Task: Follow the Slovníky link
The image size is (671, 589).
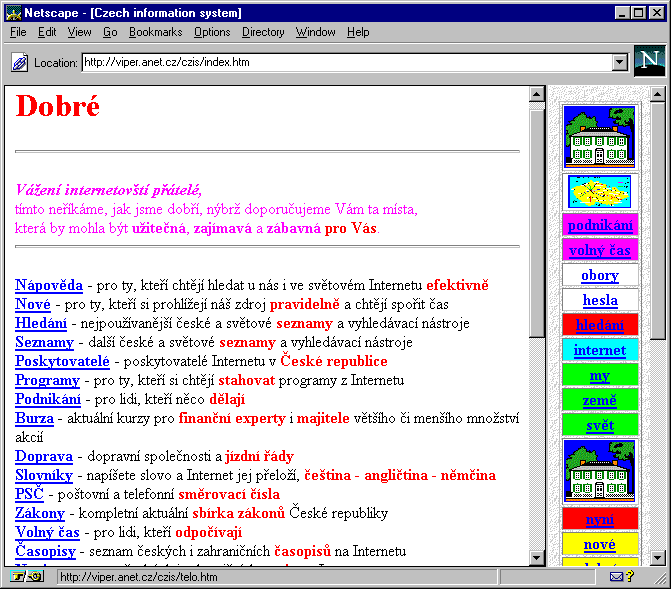Action: [x=44, y=475]
